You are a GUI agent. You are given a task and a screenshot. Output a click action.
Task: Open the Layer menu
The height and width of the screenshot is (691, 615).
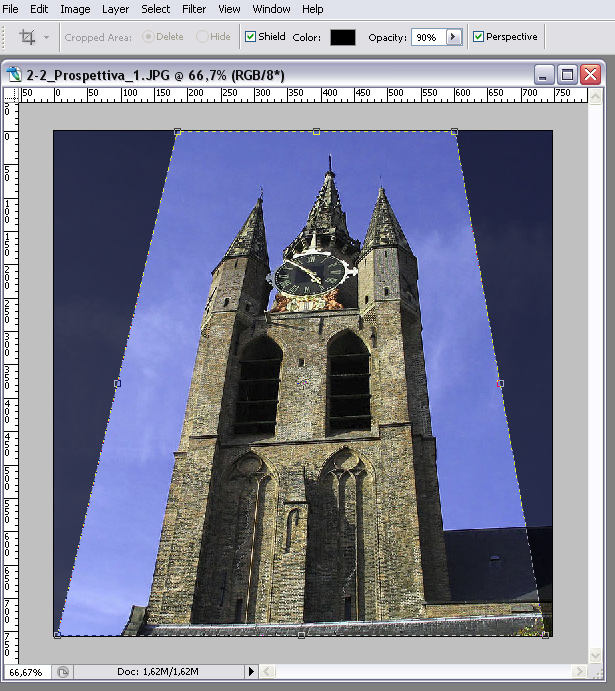pyautogui.click(x=115, y=9)
